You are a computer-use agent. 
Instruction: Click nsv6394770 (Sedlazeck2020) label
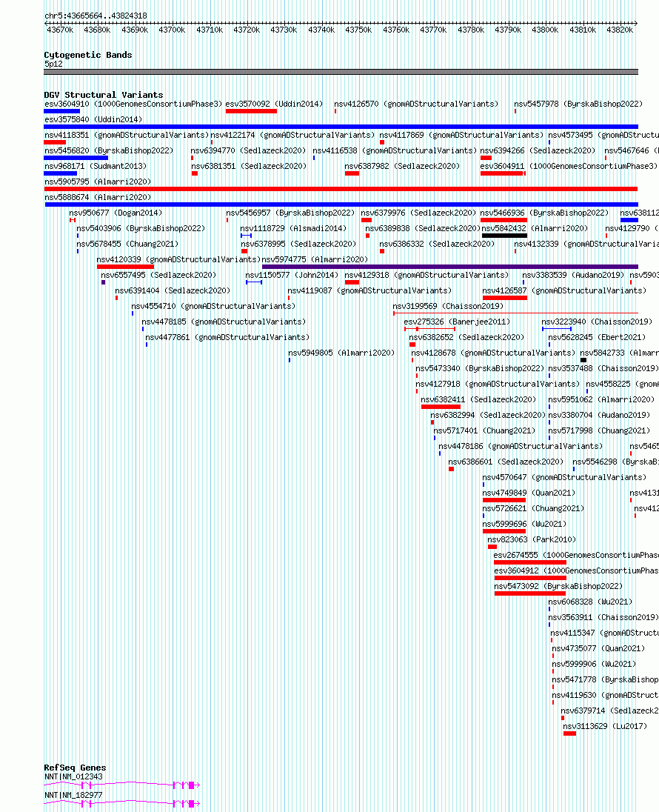249,150
